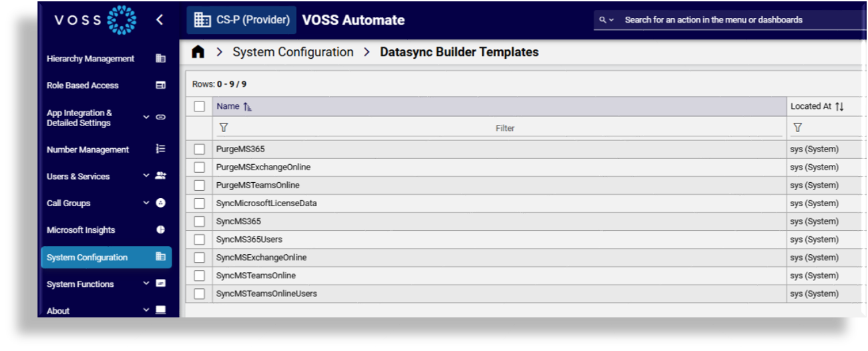
Task: Check the SyncMS365Users row checkbox
Action: click(199, 240)
